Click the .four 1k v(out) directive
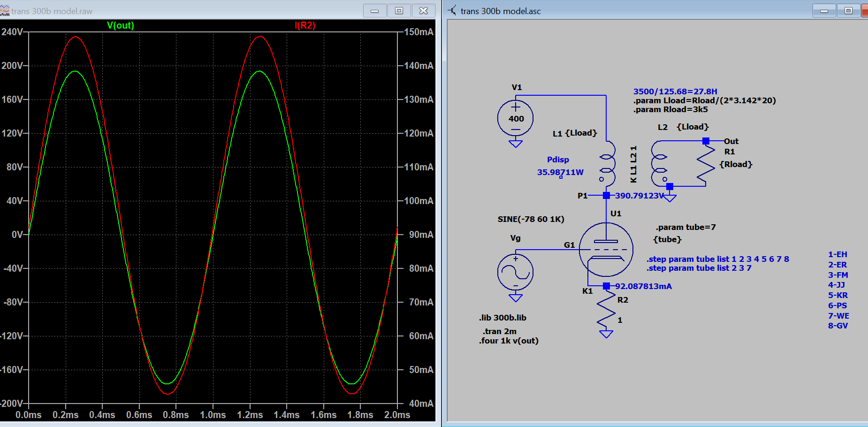Viewport: 868px width, 427px height. [509, 341]
